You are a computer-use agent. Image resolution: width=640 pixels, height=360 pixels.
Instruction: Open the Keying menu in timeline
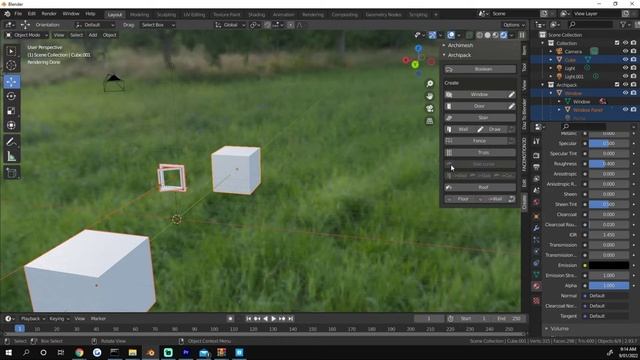(59, 319)
